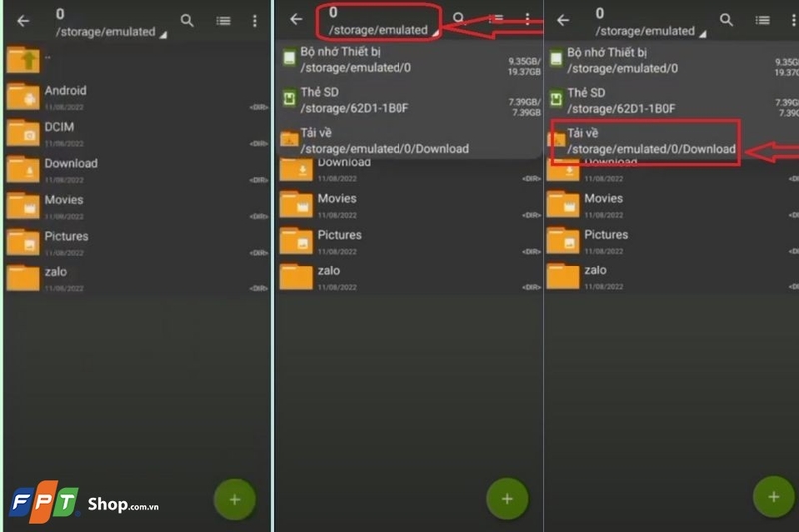Open search in right panel
The height and width of the screenshot is (532, 799).
coord(727,20)
